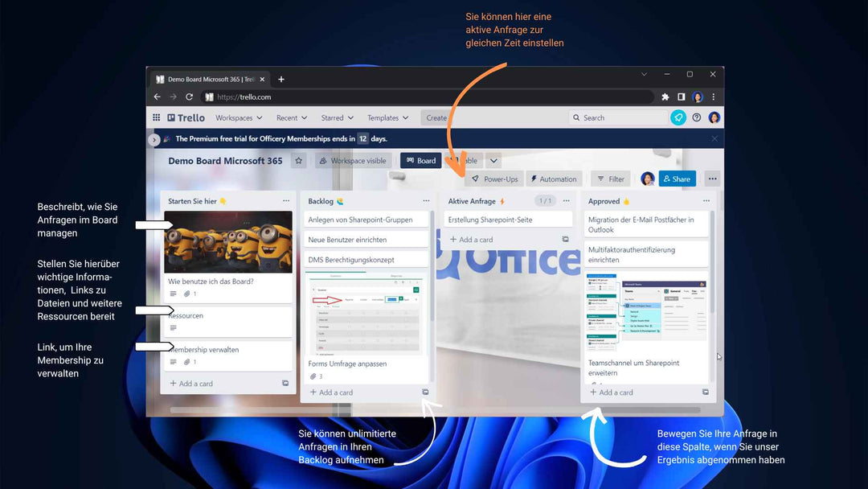Open the Forms Umfrage card cover image
This screenshot has width=868, height=489.
coord(366,314)
